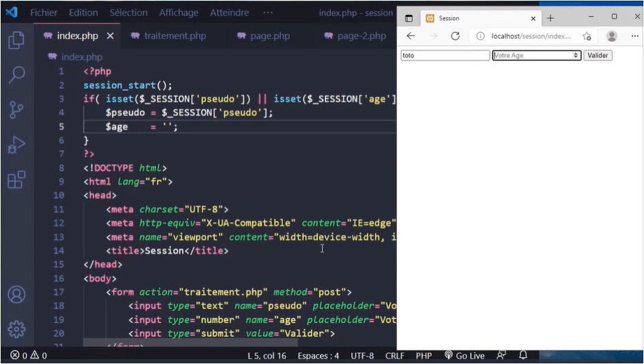Click the $pseudo variable on line 4

pyautogui.click(x=125, y=112)
